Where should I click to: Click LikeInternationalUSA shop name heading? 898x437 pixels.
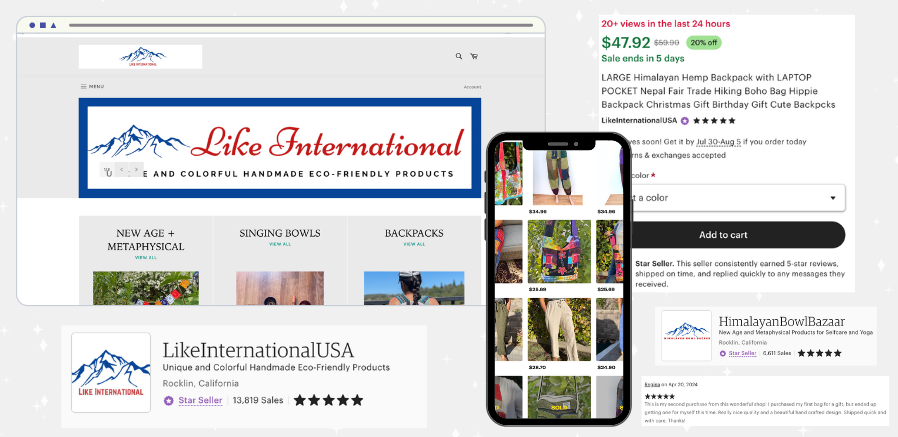258,350
